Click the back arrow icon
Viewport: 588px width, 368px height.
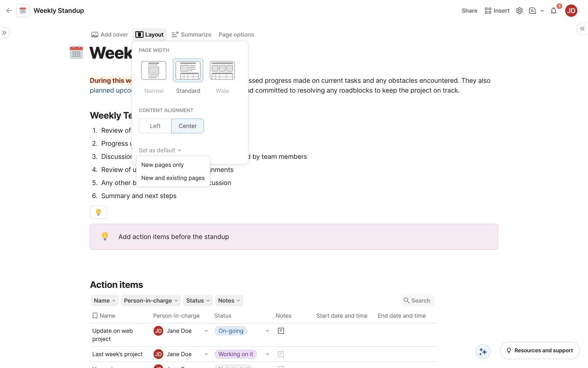click(9, 11)
